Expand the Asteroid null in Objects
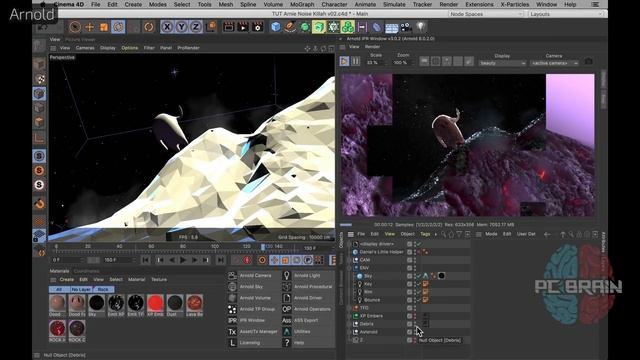Image resolution: width=640 pixels, height=360 pixels. coord(350,332)
